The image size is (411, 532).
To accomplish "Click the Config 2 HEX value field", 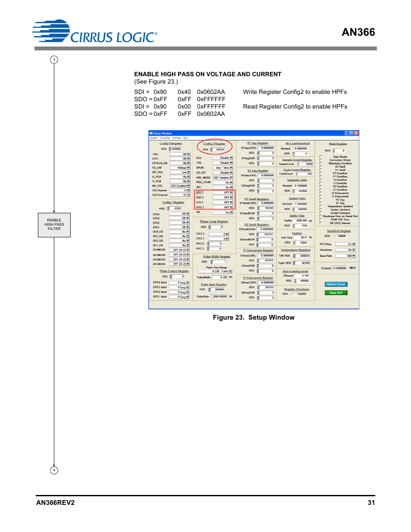I will click(220, 149).
